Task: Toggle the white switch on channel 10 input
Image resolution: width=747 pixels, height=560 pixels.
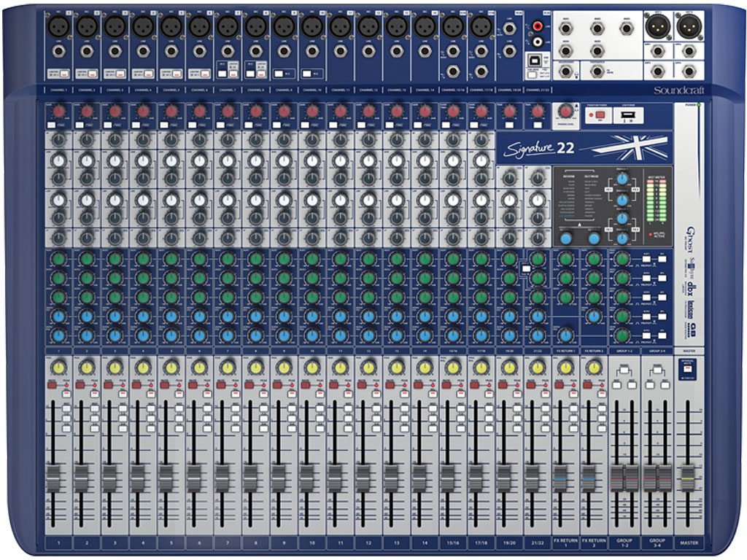Action: point(307,74)
